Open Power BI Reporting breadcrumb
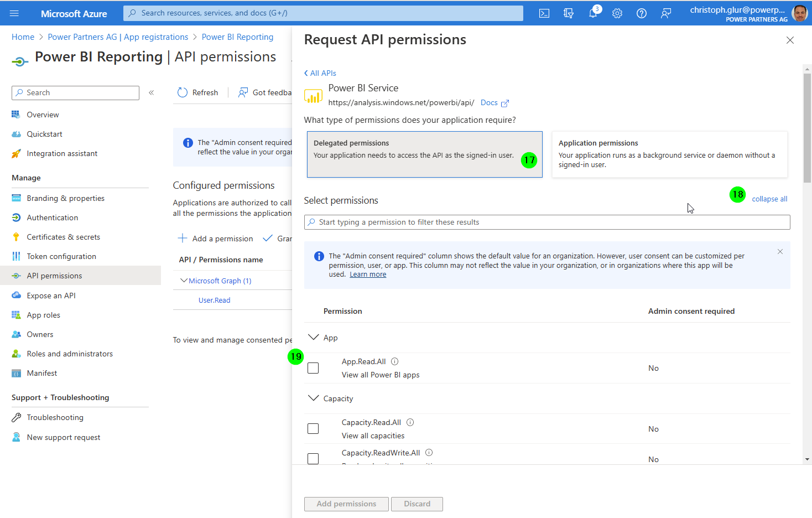The width and height of the screenshot is (812, 518). [x=237, y=37]
